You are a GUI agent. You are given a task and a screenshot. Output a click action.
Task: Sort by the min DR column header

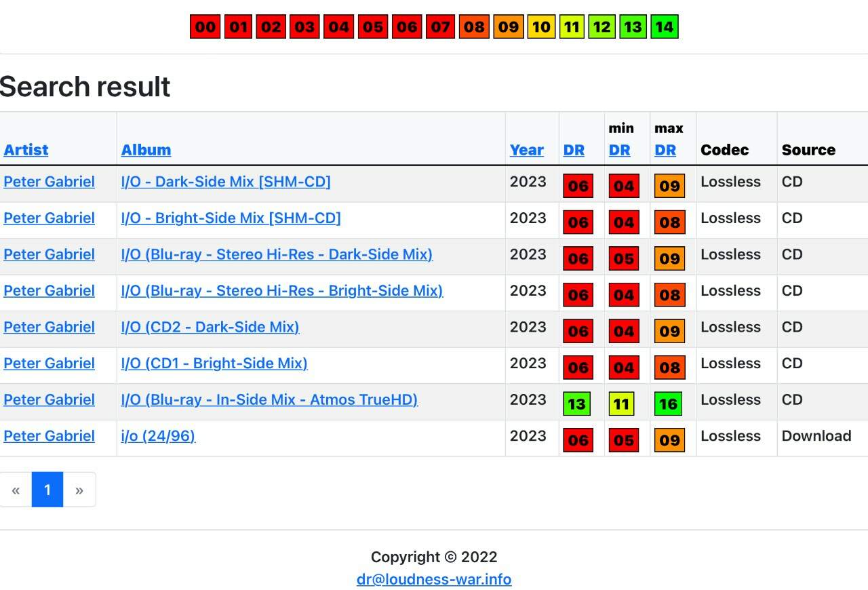620,150
